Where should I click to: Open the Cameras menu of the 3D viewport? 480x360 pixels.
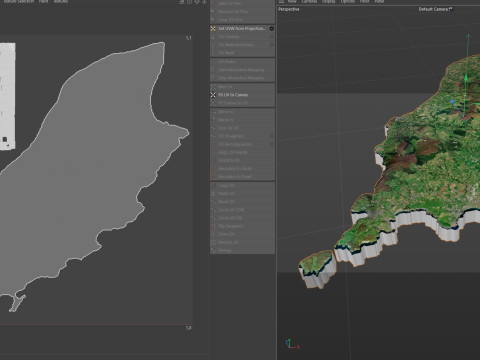pos(309,2)
